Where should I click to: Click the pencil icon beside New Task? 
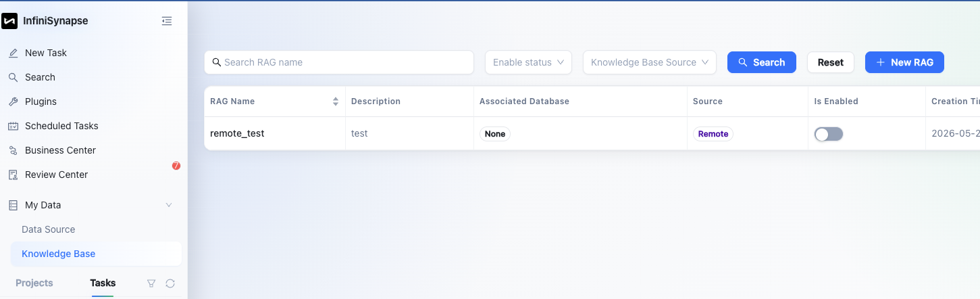(x=13, y=53)
